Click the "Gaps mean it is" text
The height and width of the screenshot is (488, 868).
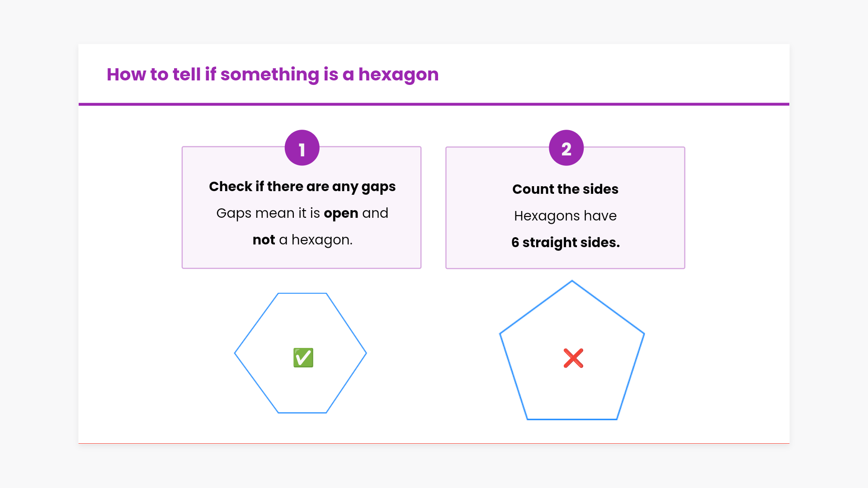point(268,213)
